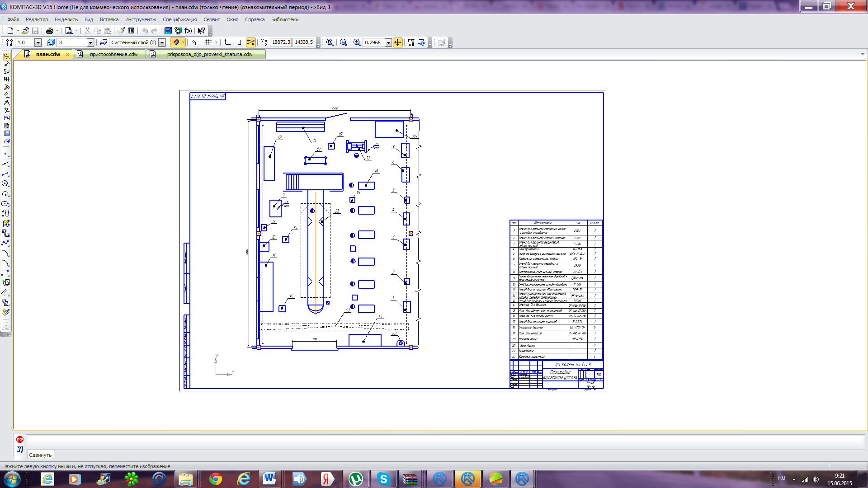Click the context help arrow icon
The width and height of the screenshot is (868, 488).
coord(201,31)
